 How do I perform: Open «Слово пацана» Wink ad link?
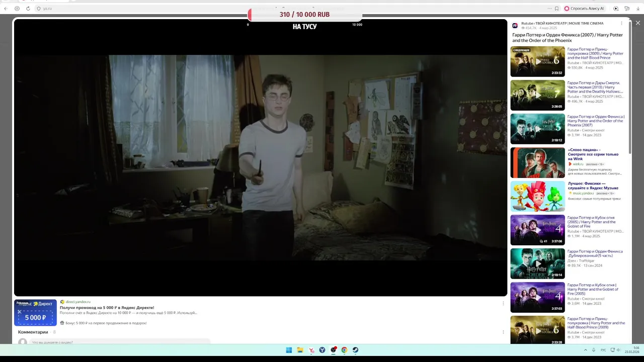[x=593, y=154]
